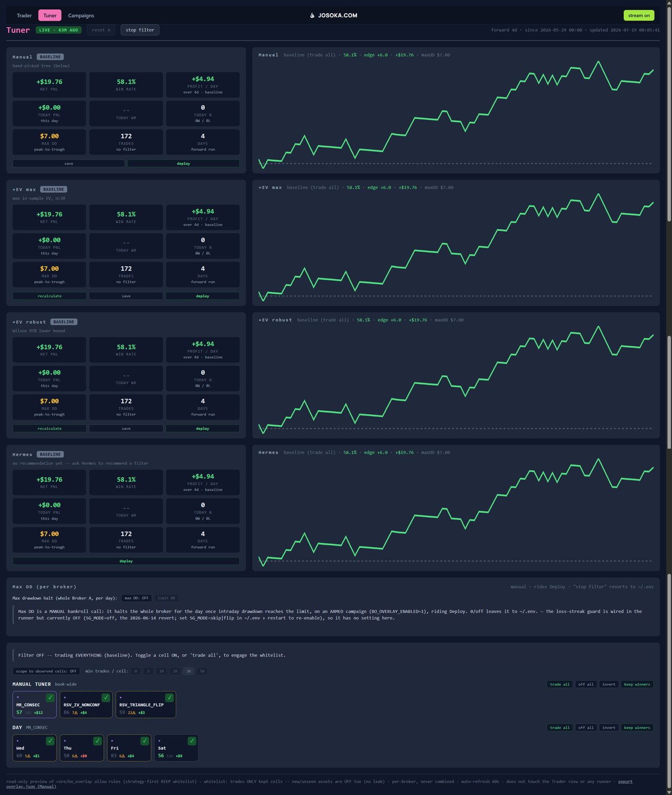The width and height of the screenshot is (672, 795).
Task: Click deploy in the Manual panel
Action: pos(183,164)
